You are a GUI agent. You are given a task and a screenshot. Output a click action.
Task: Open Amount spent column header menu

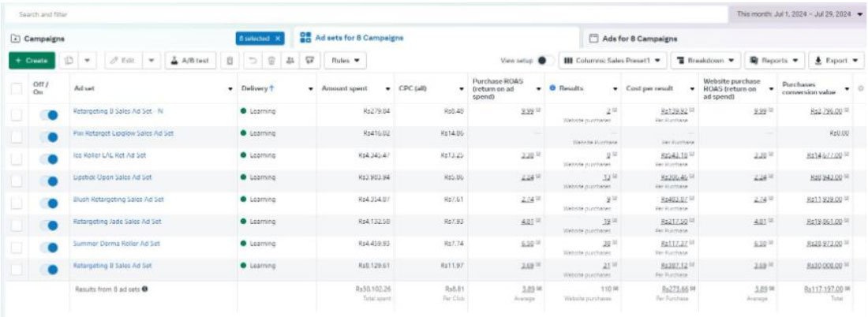point(387,88)
